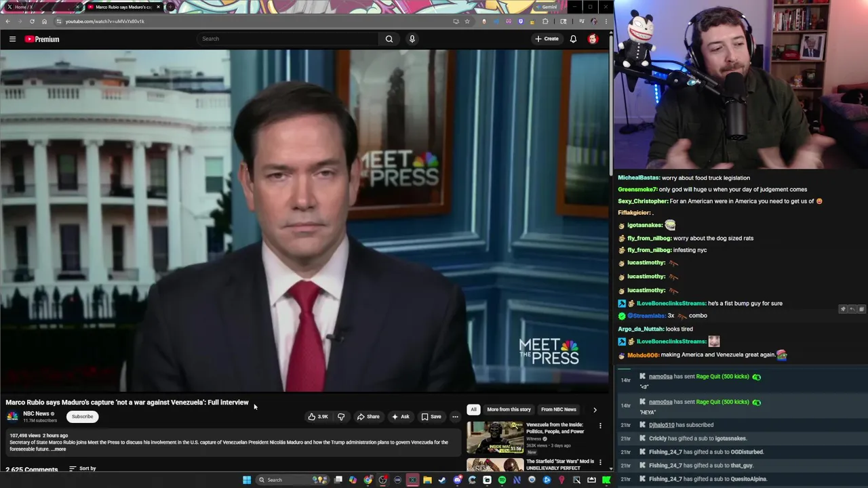Subscribe to NBC News
This screenshot has height=488, width=868.
coord(82,416)
